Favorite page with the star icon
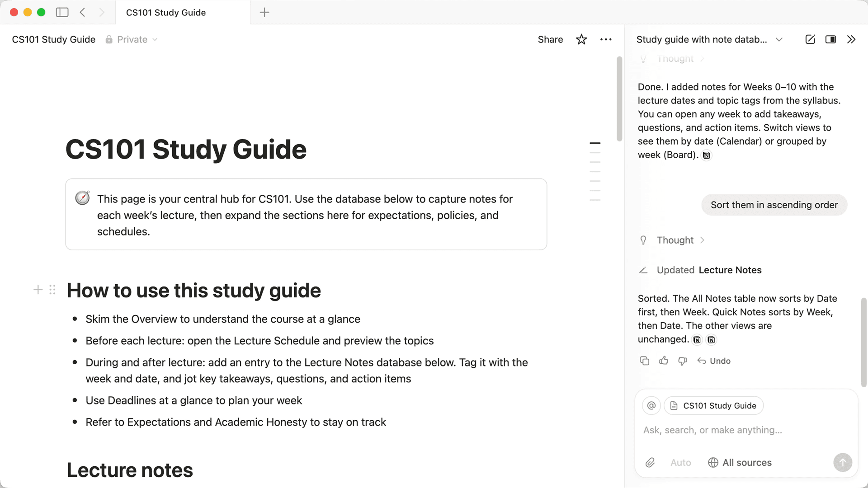The image size is (868, 488). click(581, 39)
